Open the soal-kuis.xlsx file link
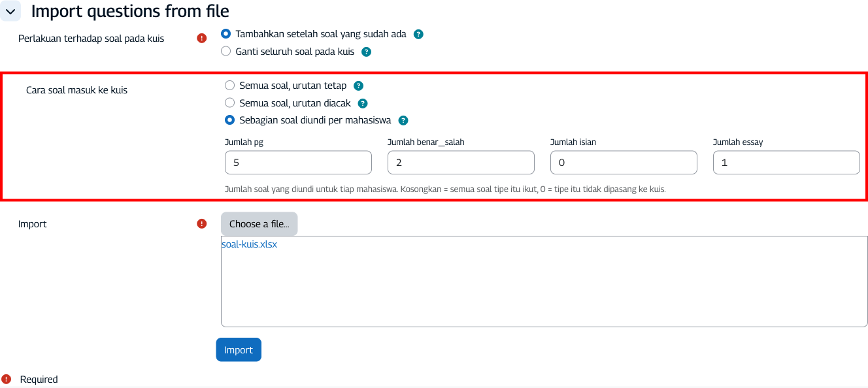The height and width of the screenshot is (388, 868). tap(249, 244)
